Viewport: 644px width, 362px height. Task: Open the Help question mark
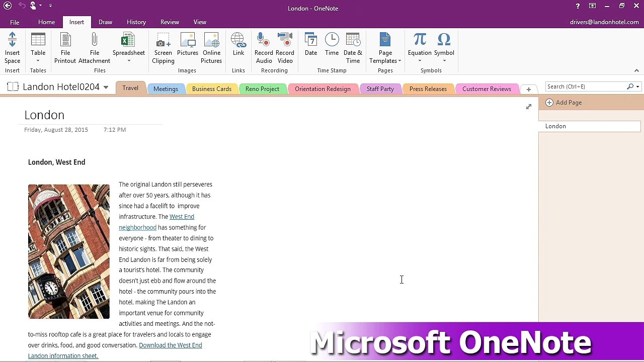click(x=578, y=6)
